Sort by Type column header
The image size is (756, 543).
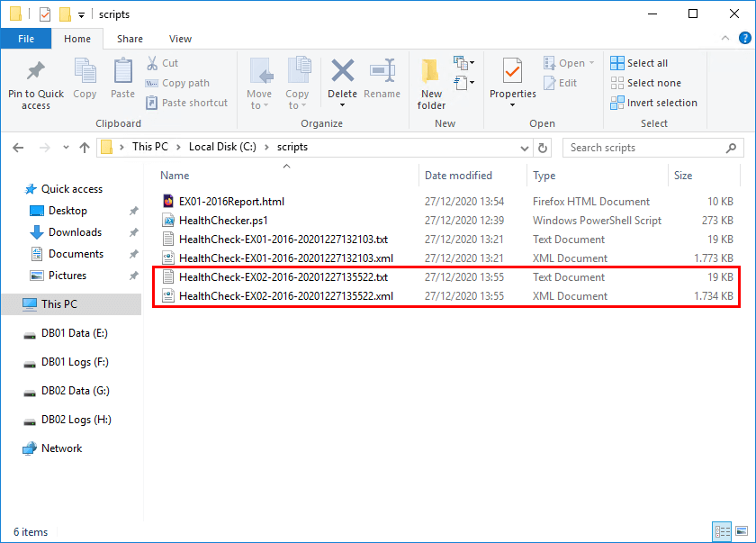click(x=544, y=176)
